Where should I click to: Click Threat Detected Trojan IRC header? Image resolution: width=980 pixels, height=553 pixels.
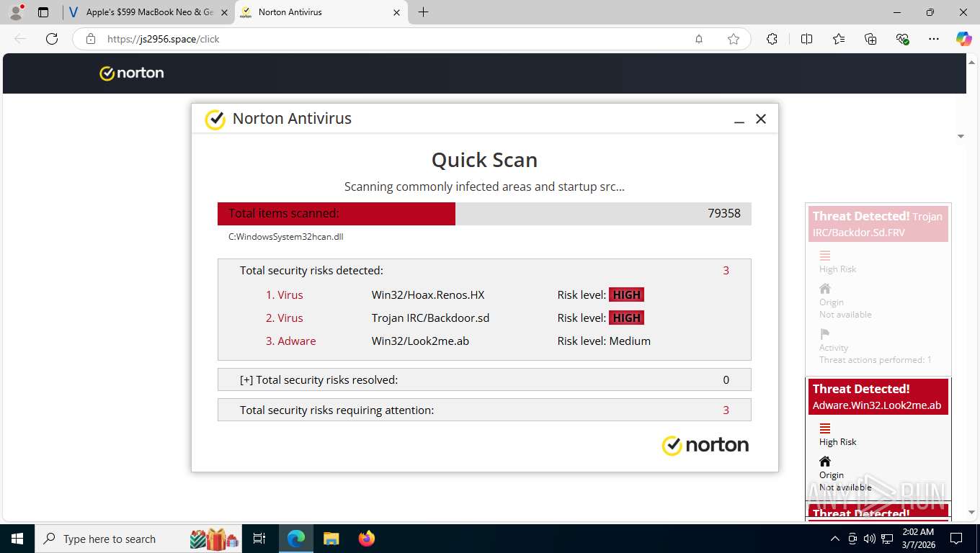click(x=878, y=224)
